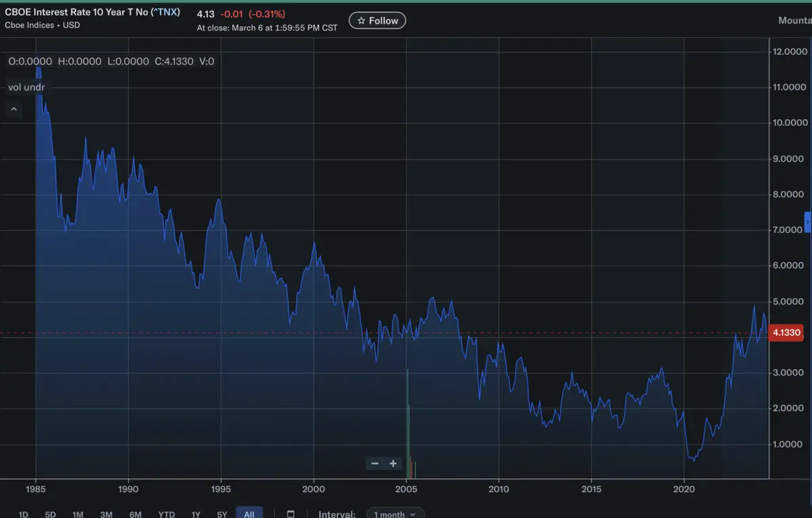Collapse the indicator legend with chevron
The image size is (812, 518).
(x=14, y=109)
